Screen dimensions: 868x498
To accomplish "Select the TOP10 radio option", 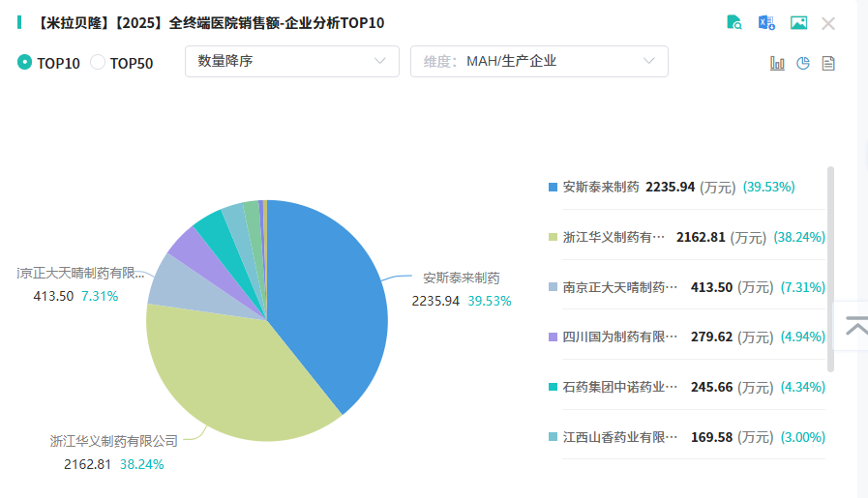I will [25, 62].
